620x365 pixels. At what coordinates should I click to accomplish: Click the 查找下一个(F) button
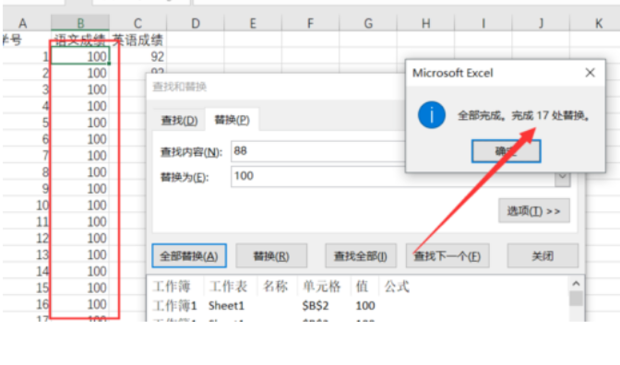click(447, 256)
